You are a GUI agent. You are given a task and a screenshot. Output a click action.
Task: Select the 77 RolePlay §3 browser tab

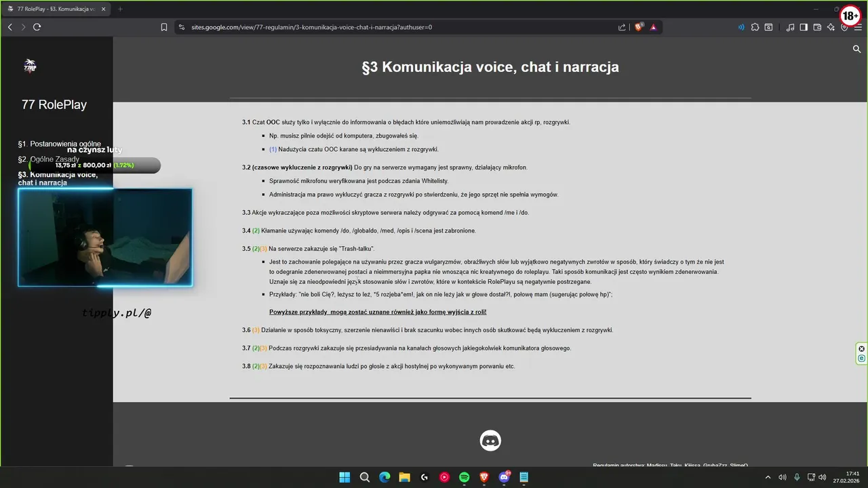coord(58,9)
